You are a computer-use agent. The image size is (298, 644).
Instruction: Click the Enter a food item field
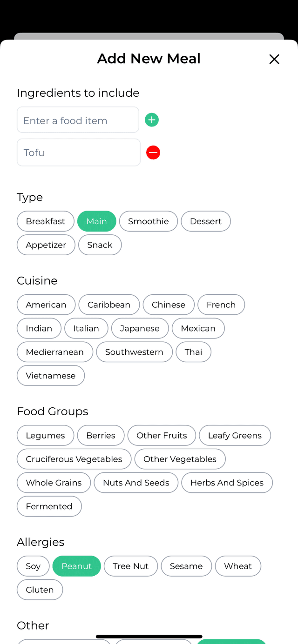click(78, 120)
